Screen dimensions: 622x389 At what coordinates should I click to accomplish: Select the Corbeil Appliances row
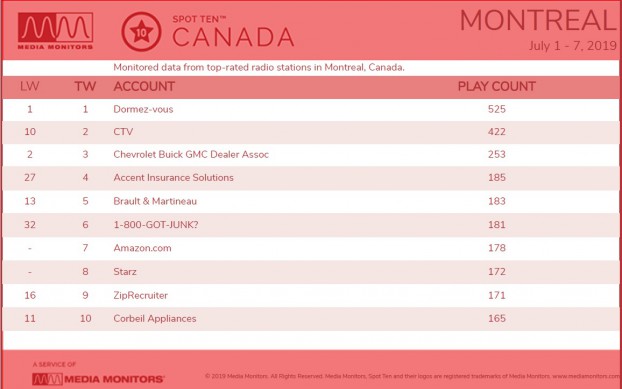click(x=311, y=319)
